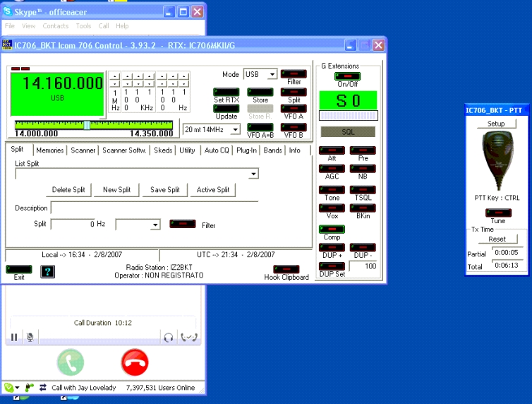
Task: Switch to the Bands tab
Action: (x=273, y=150)
